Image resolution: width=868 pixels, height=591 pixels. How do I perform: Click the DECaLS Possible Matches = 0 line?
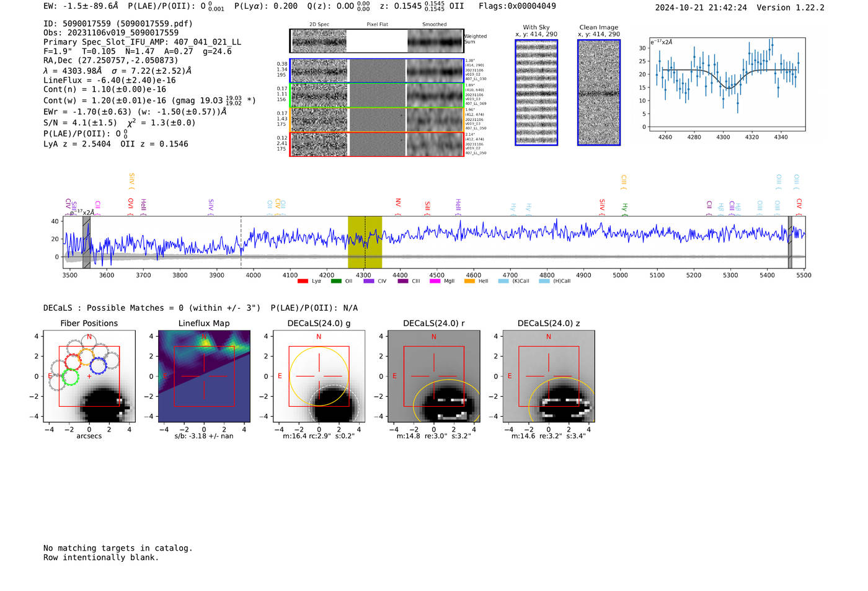tap(152, 308)
